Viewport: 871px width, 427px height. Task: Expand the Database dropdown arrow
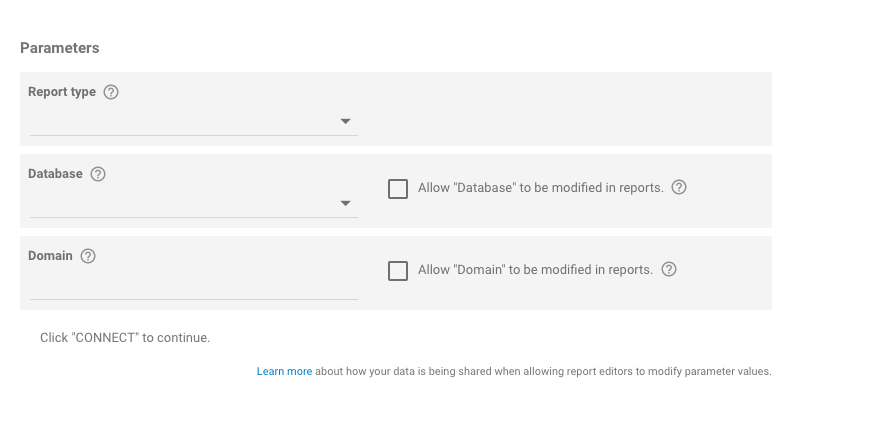(345, 203)
